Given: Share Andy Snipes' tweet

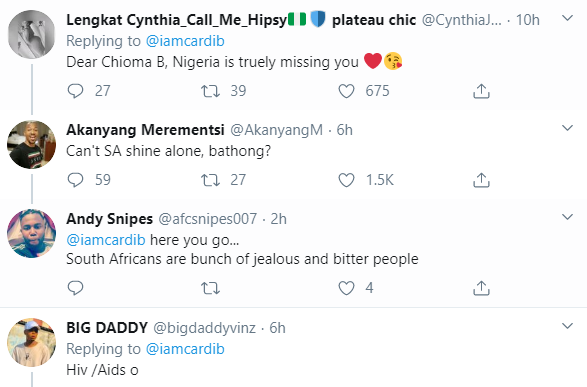Looking at the screenshot, I should pos(481,288).
